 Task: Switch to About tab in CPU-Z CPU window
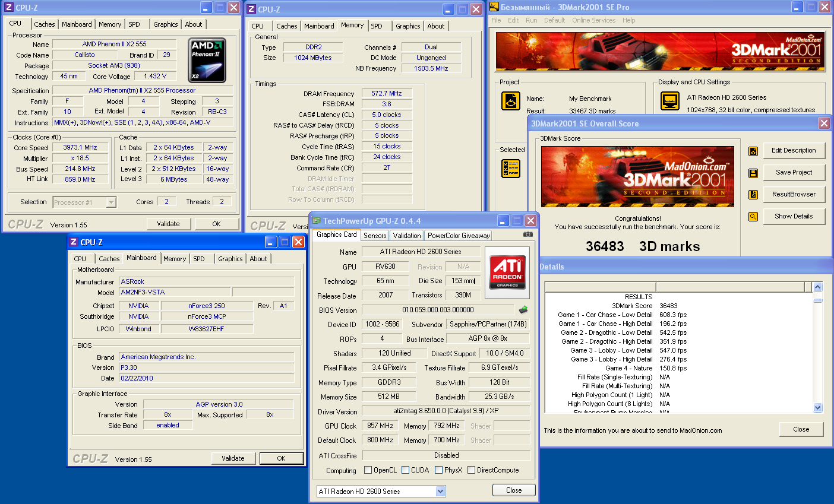coord(194,24)
